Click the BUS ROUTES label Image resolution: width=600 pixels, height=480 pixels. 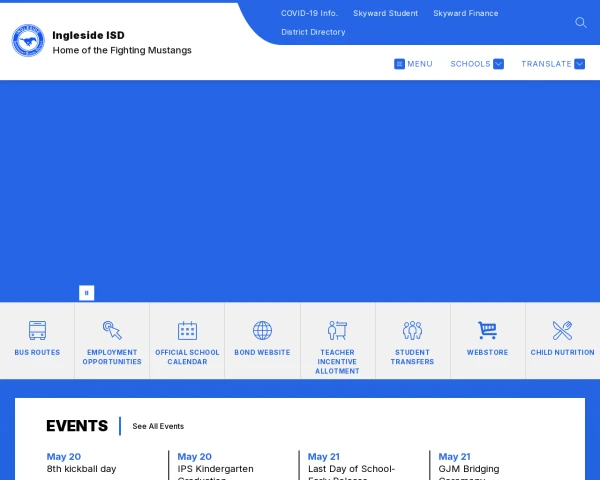point(38,353)
